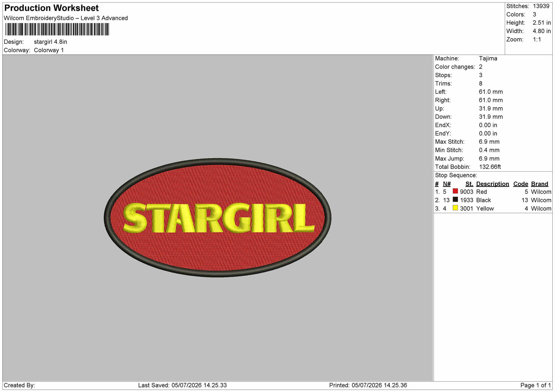Click the stitch count 9003 in Red row

(x=467, y=192)
